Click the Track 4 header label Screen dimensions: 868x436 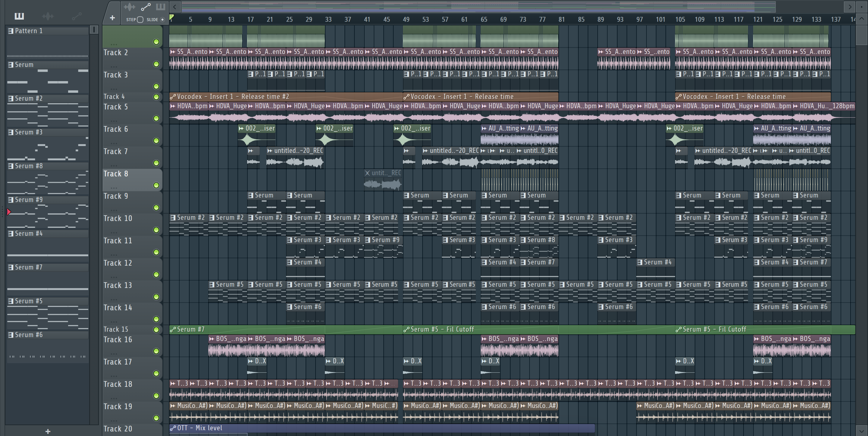point(114,97)
